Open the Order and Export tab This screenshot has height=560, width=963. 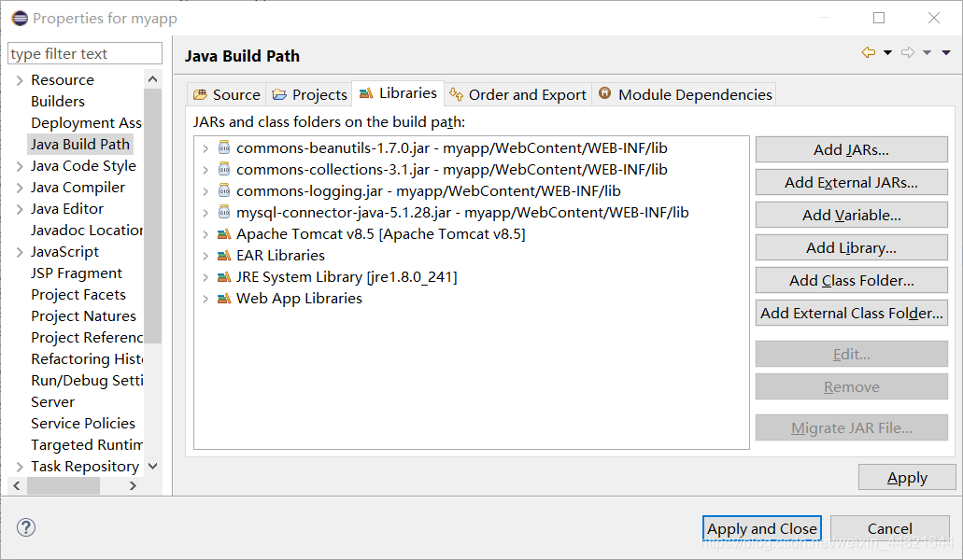(x=517, y=94)
